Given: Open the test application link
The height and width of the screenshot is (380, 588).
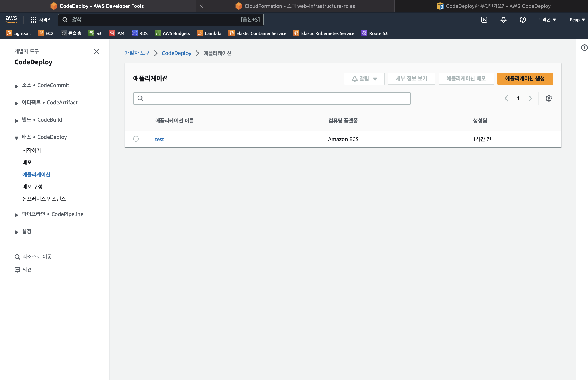Looking at the screenshot, I should click(159, 139).
